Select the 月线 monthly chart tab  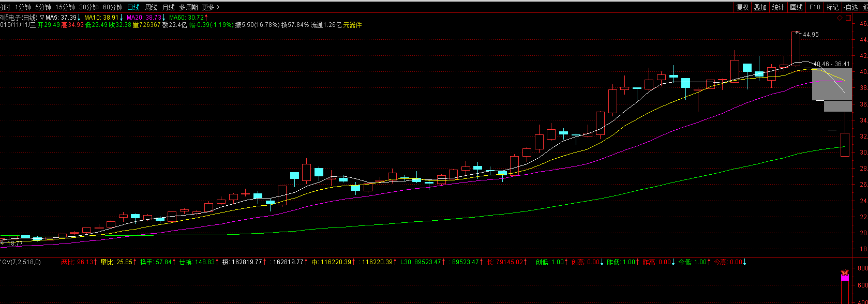click(169, 7)
